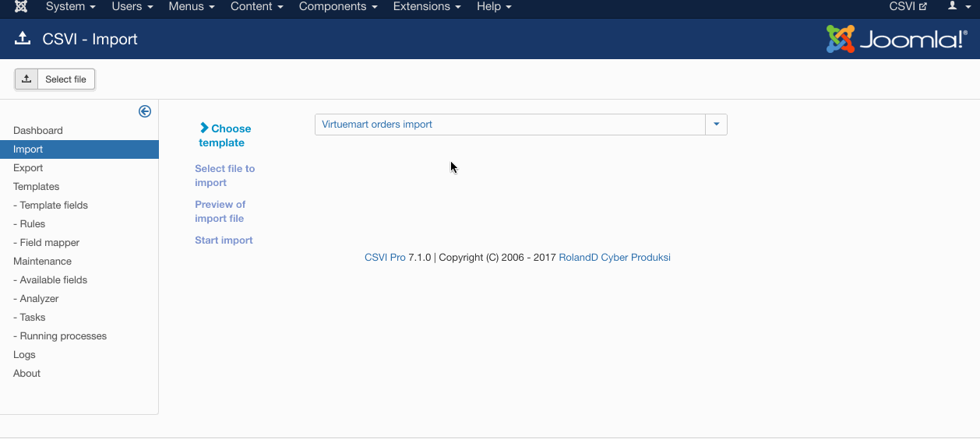This screenshot has width=980, height=439.
Task: Open Available fields in the sidebar
Action: click(51, 280)
